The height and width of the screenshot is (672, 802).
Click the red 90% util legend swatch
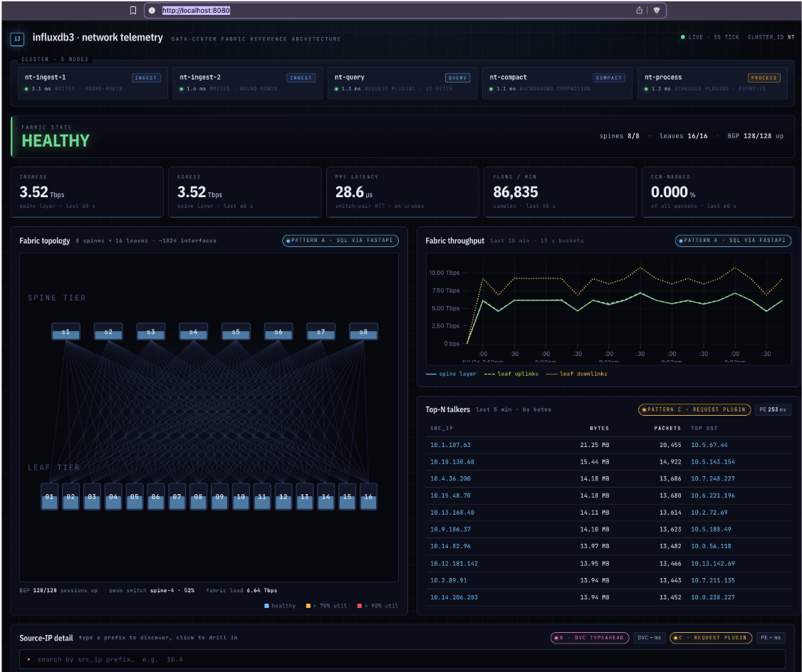coord(360,606)
